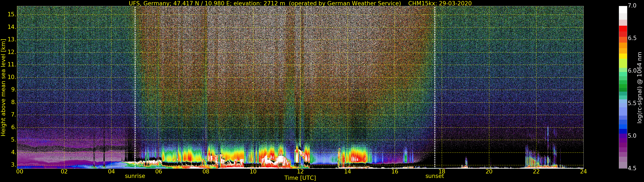Click the height axis tick '12.'
This screenshot has height=182, width=644.
[x=12, y=52]
